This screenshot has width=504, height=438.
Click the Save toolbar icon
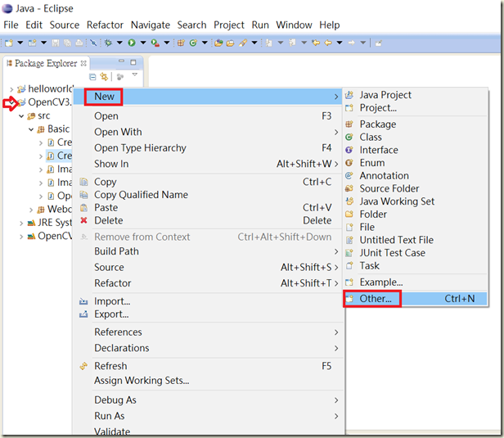(56, 43)
